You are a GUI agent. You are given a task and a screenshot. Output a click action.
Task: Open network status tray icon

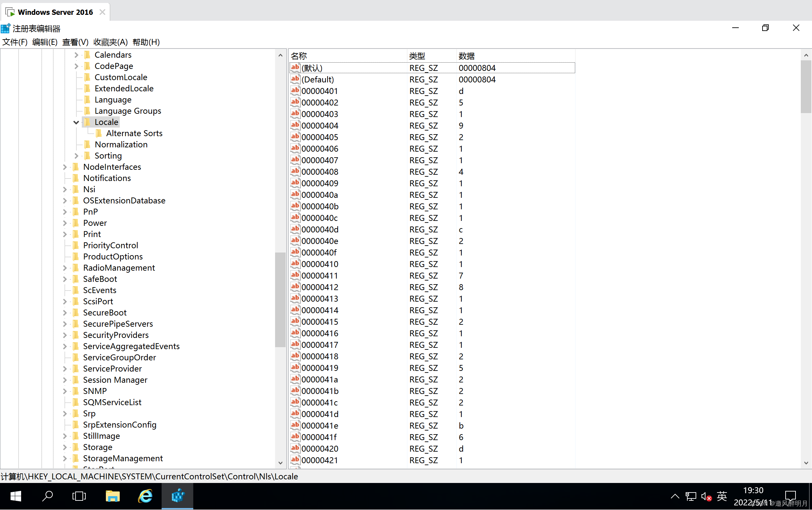point(691,496)
